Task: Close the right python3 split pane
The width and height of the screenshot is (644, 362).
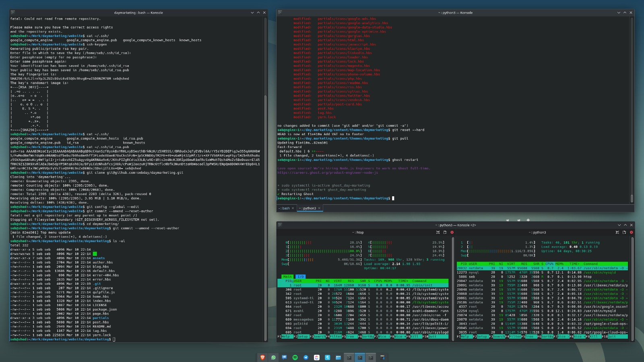Action: pos(631,232)
